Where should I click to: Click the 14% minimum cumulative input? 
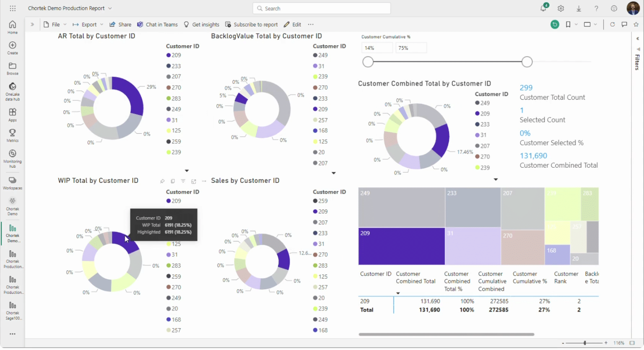[377, 48]
